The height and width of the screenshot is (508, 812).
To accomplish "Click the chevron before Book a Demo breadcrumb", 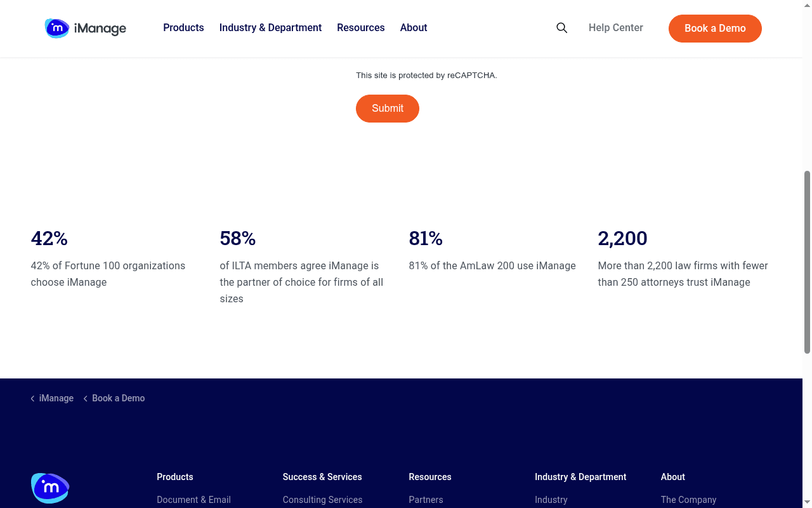I will 86,399.
